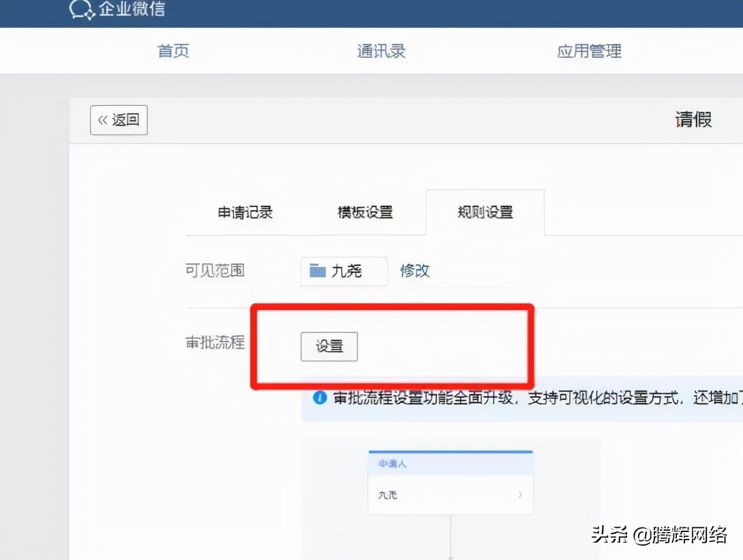Open the 申请人 approver details via the chevron
This screenshot has width=743, height=560.
[x=519, y=495]
